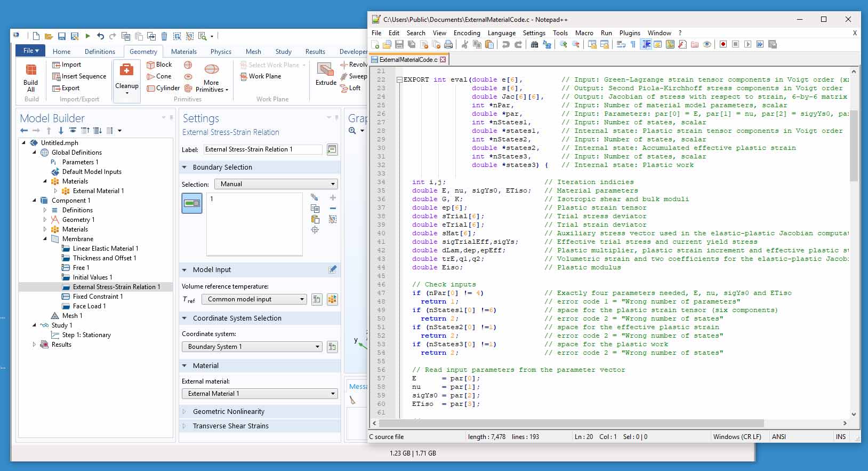Toggle the Activate Selection button
Image resolution: width=868 pixels, height=471 pixels.
(x=192, y=203)
